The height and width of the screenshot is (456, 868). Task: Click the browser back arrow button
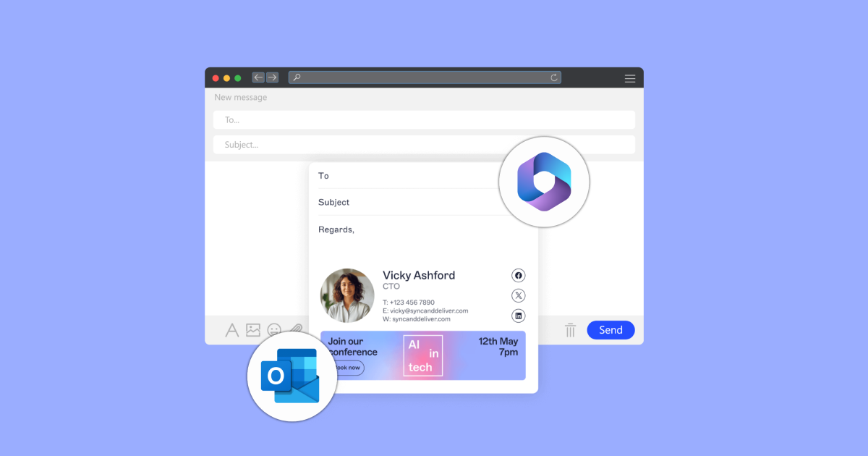[258, 77]
